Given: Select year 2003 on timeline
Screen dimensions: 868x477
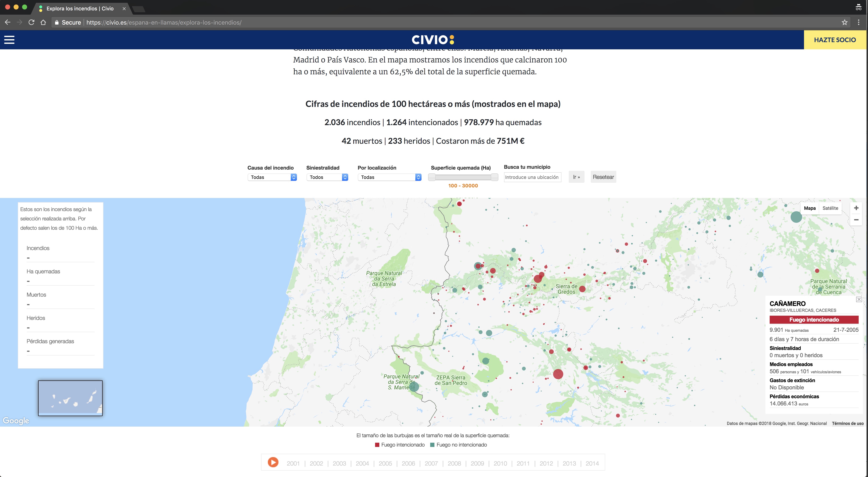Looking at the screenshot, I should 339,463.
